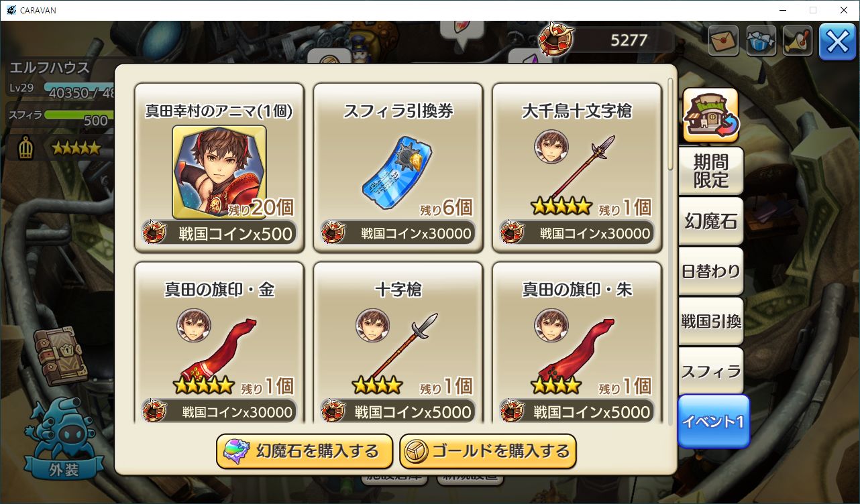The image size is (860, 504).
Task: Select the 真田幸村のアニマ portrait item
Action: click(219, 172)
